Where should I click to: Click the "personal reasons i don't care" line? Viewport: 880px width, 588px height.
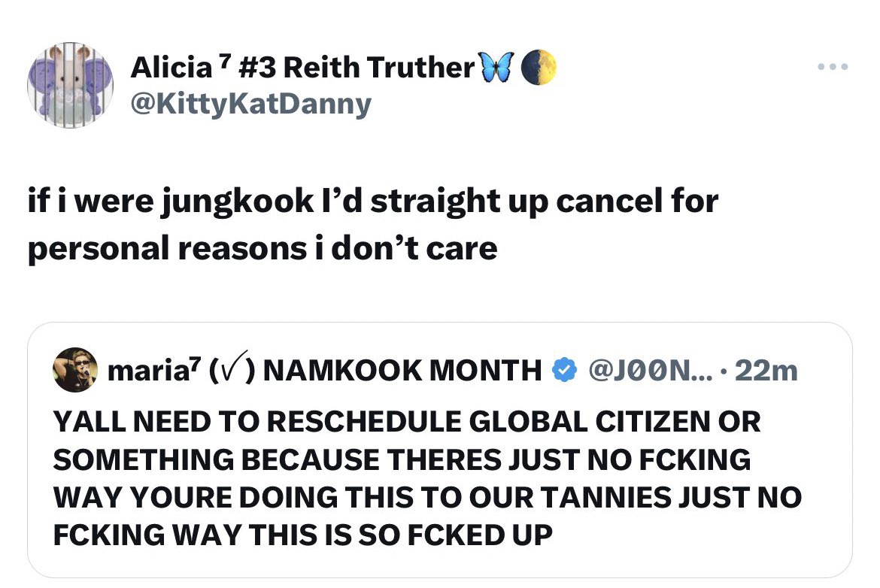coord(262,248)
